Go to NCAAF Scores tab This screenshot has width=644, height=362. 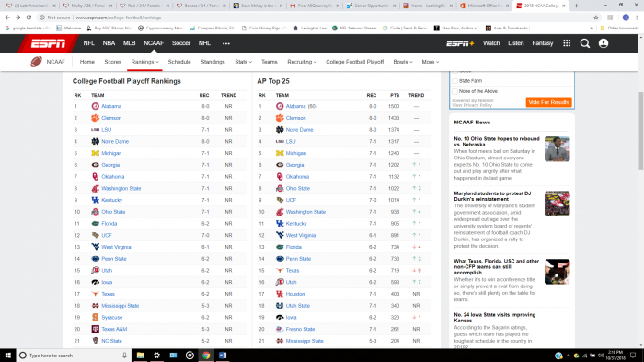coord(112,62)
